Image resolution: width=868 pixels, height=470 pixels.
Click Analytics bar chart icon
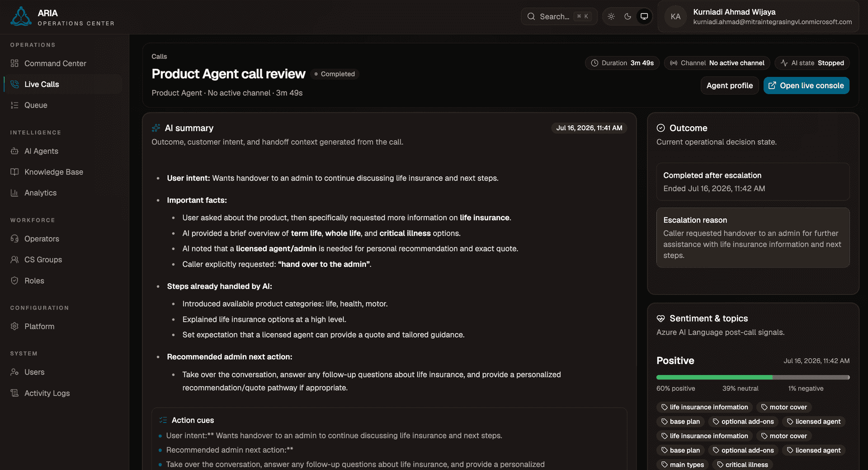pos(14,193)
